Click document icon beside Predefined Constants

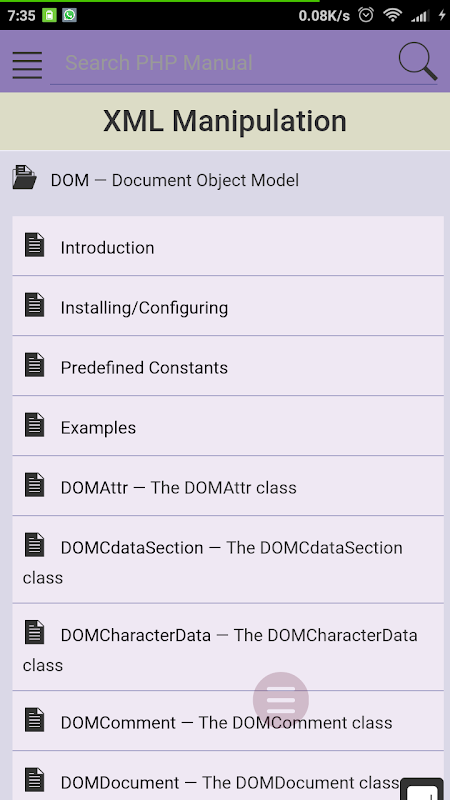34,365
